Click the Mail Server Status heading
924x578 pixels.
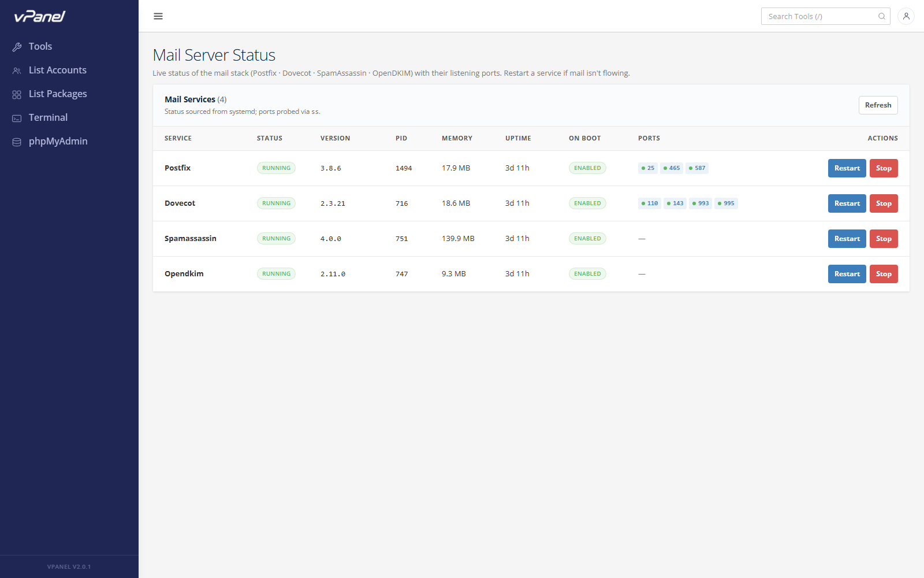(214, 55)
